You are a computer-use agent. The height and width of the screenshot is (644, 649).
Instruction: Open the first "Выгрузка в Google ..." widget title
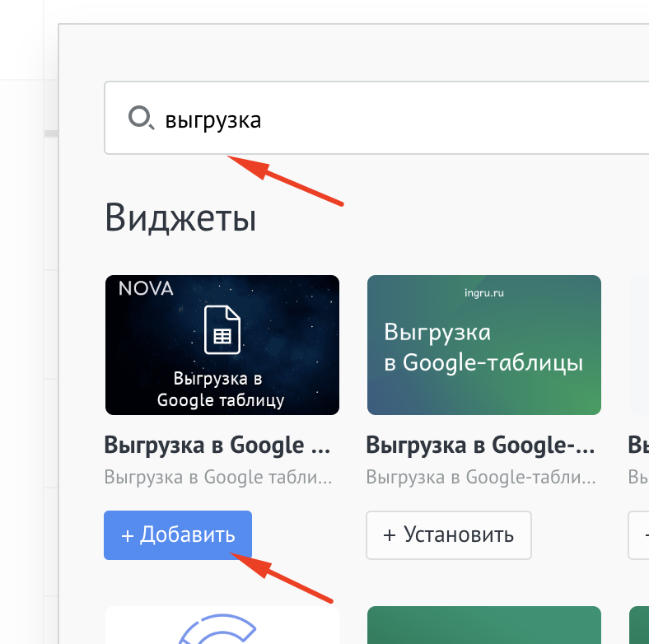tap(217, 446)
